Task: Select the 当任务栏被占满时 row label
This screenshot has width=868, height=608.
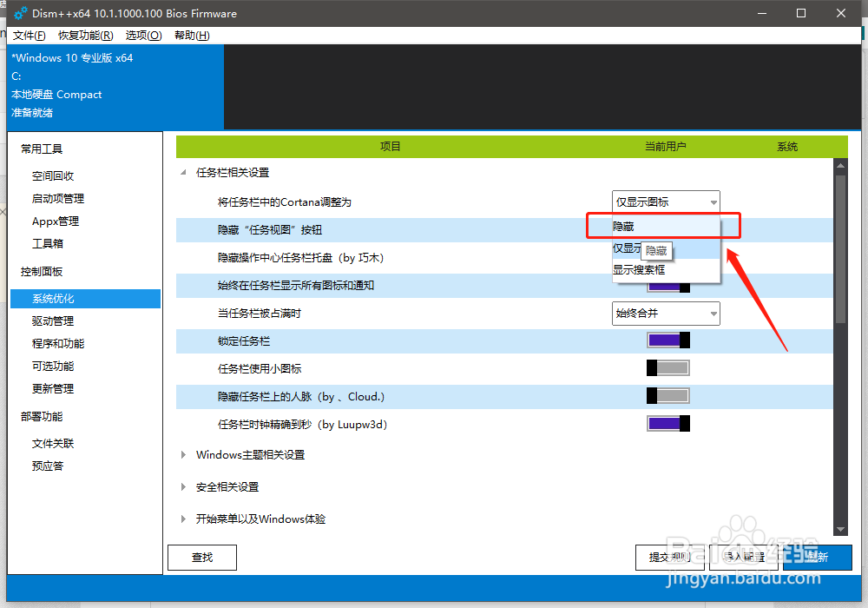Action: coord(259,314)
